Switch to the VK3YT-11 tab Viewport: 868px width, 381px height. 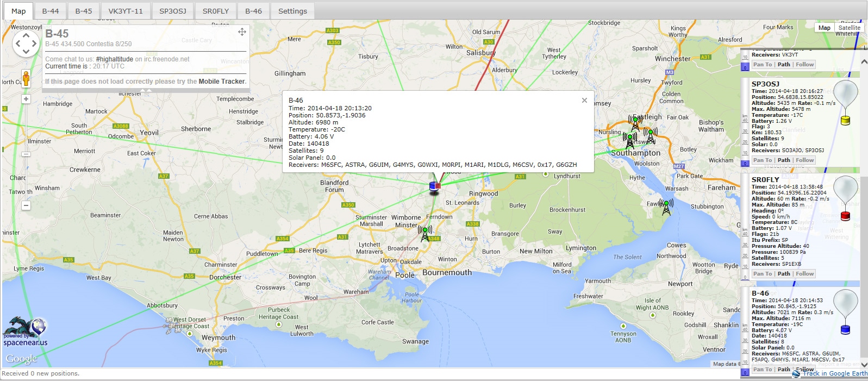[126, 11]
